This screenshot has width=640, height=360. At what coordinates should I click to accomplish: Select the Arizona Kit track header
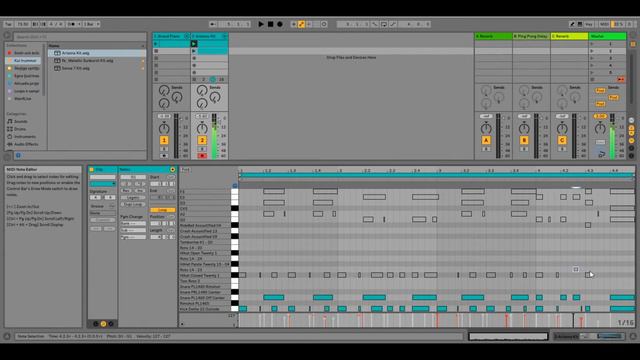(209, 36)
